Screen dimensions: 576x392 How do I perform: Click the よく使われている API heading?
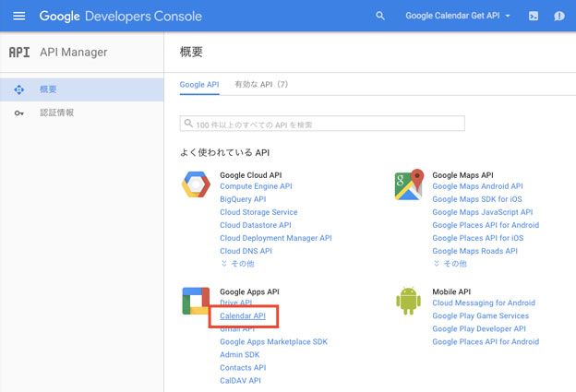click(x=225, y=153)
